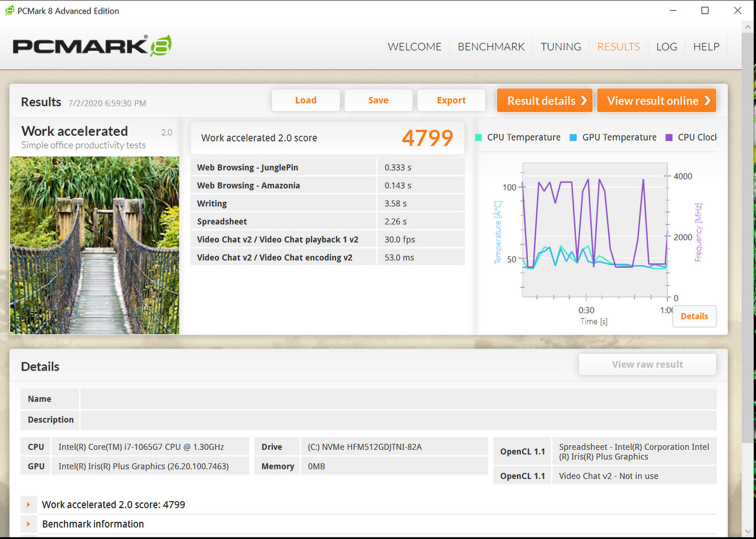756x539 pixels.
Task: Click the Intel Core i7-1065G7 CPU text
Action: click(141, 447)
